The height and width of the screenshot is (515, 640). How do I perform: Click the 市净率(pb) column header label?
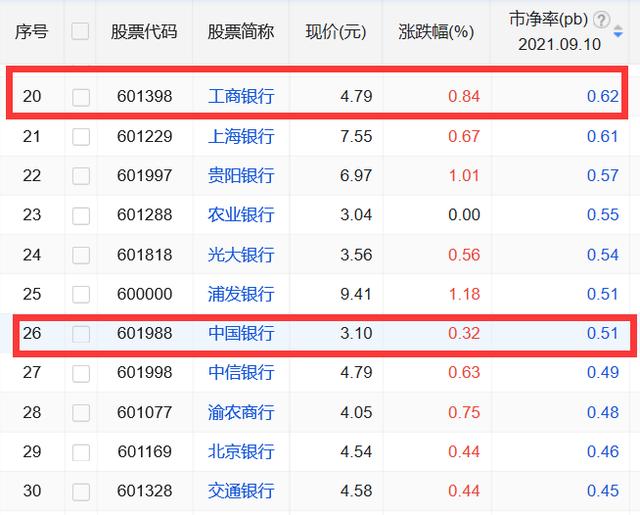549,19
